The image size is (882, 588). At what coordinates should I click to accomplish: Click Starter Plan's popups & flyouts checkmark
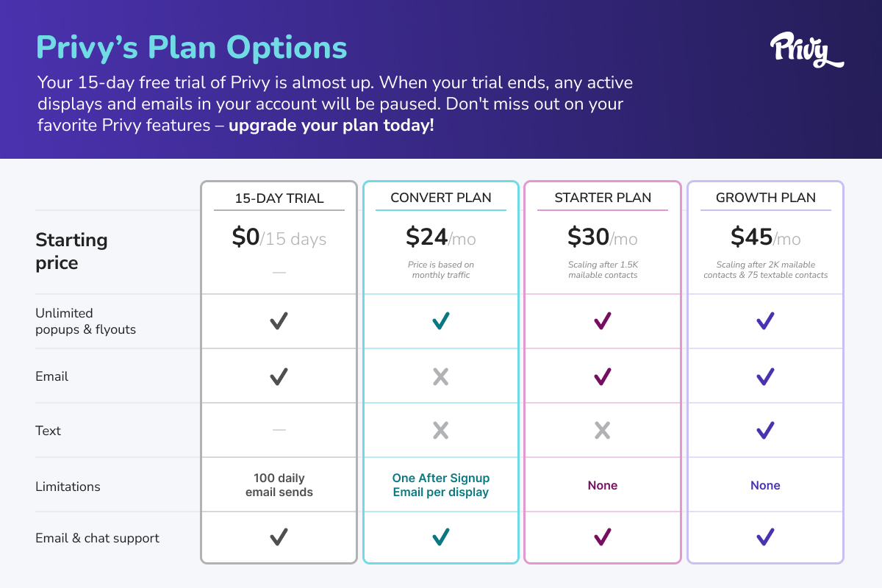pyautogui.click(x=603, y=320)
